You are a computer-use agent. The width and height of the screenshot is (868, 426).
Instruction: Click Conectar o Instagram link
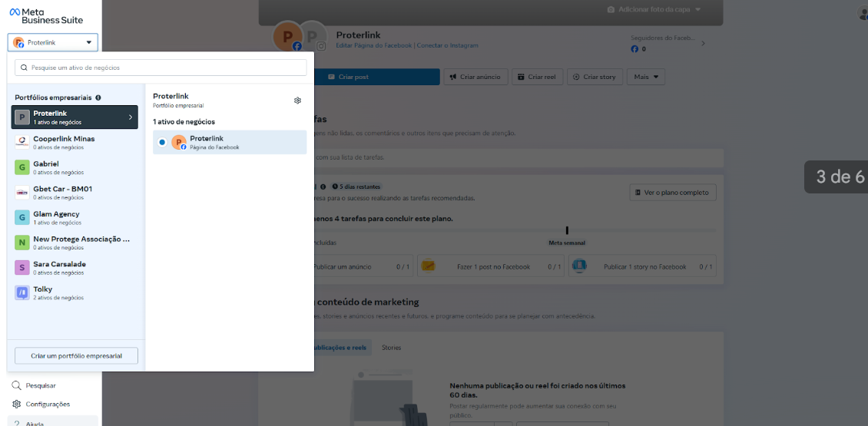pyautogui.click(x=448, y=45)
